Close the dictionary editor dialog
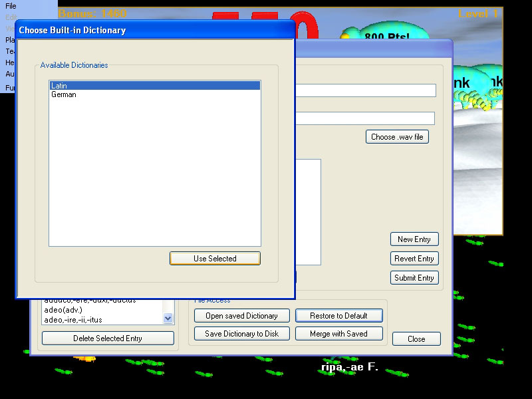The height and width of the screenshot is (399, 532). (x=416, y=339)
